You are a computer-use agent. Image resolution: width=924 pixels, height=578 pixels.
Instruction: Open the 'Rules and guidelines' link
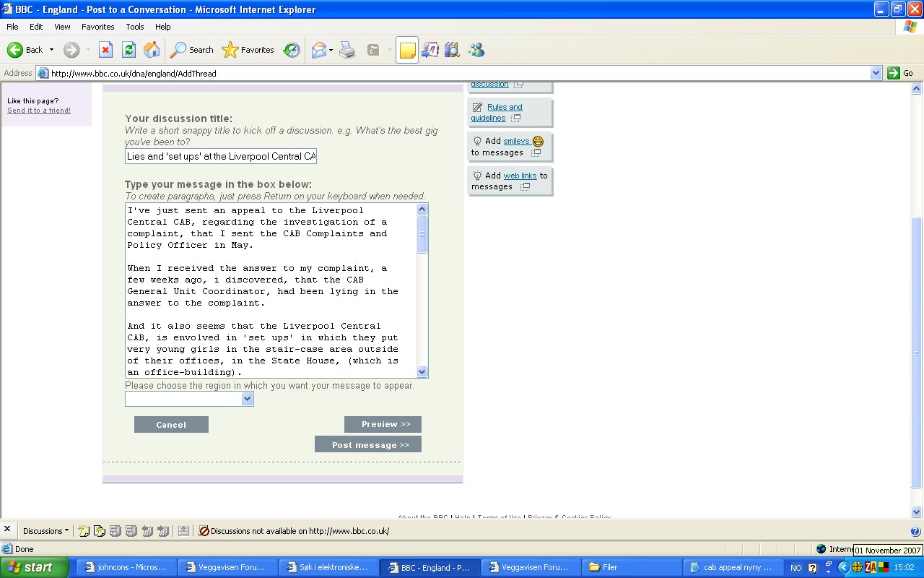coord(497,113)
